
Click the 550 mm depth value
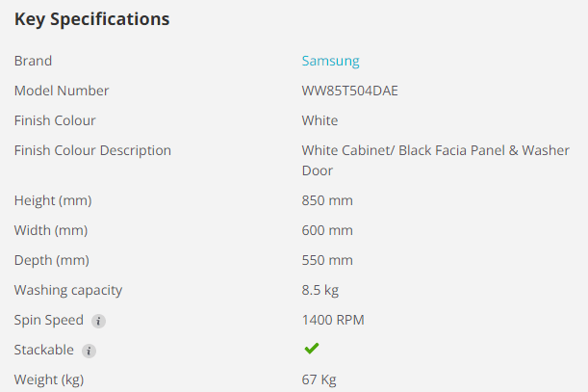point(327,260)
